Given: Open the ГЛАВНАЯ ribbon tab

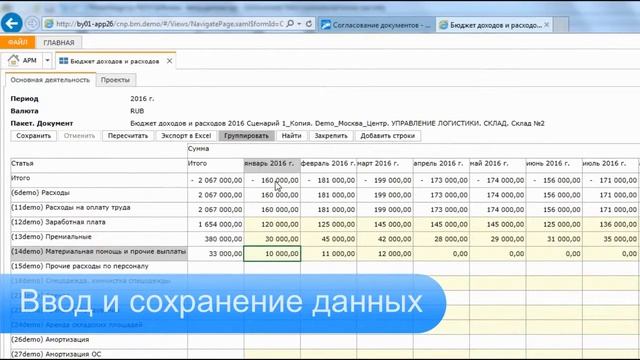Looking at the screenshot, I should pyautogui.click(x=59, y=42).
